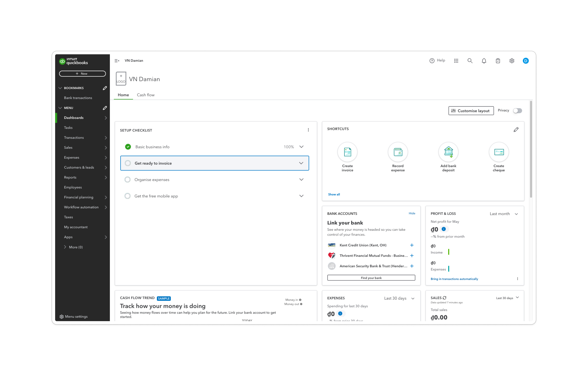Check the 'Get the free mobile app' circle
Viewport: 588px width, 377px height.
(x=127, y=196)
